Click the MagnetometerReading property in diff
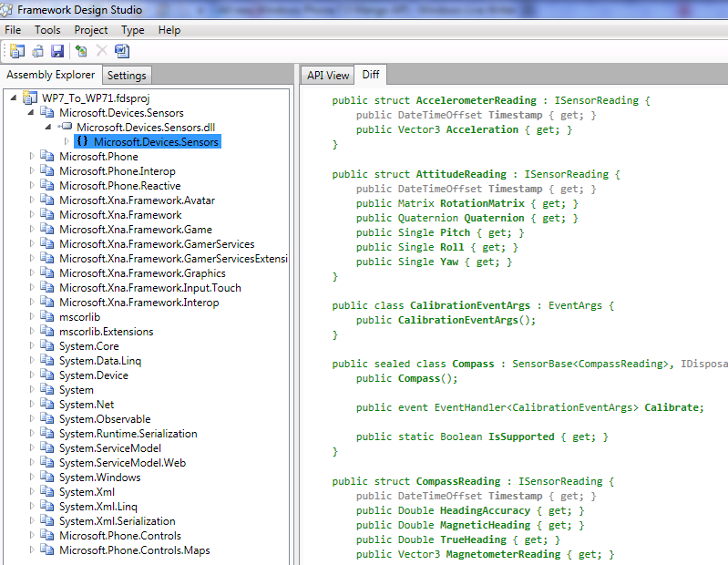Screen dimensions: 728x565 coord(503,554)
